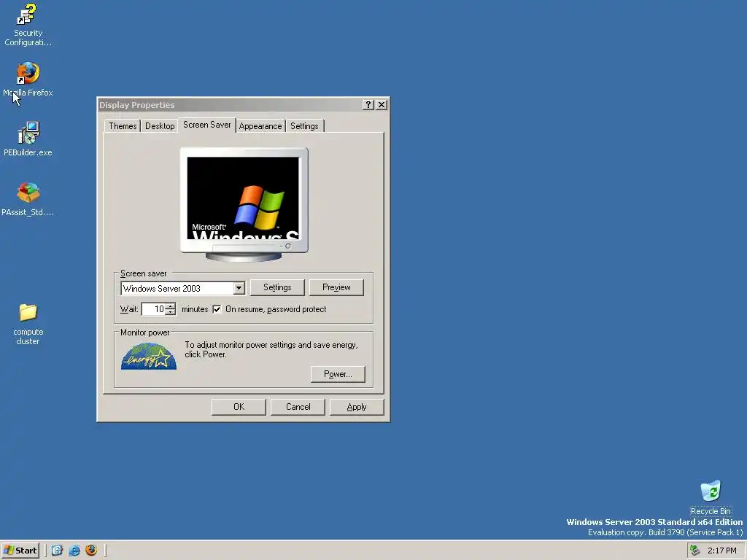The width and height of the screenshot is (747, 560).
Task: Decrease wait minutes with down arrow
Action: coord(171,312)
